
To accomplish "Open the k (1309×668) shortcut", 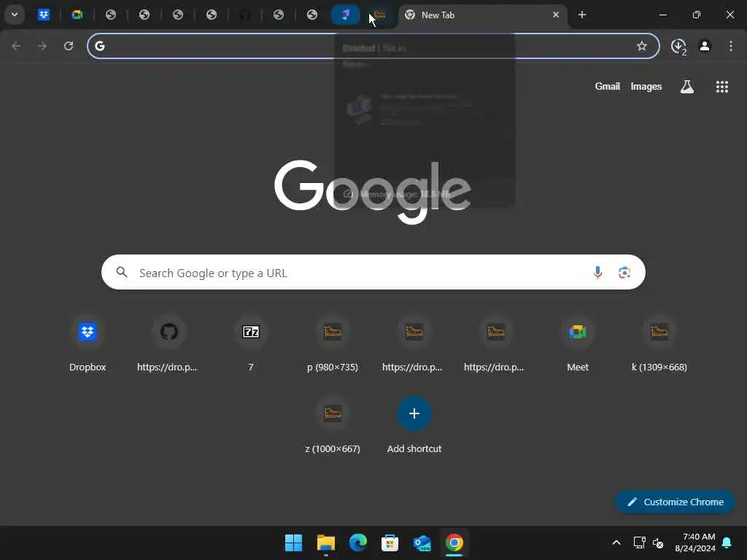I will point(659,343).
